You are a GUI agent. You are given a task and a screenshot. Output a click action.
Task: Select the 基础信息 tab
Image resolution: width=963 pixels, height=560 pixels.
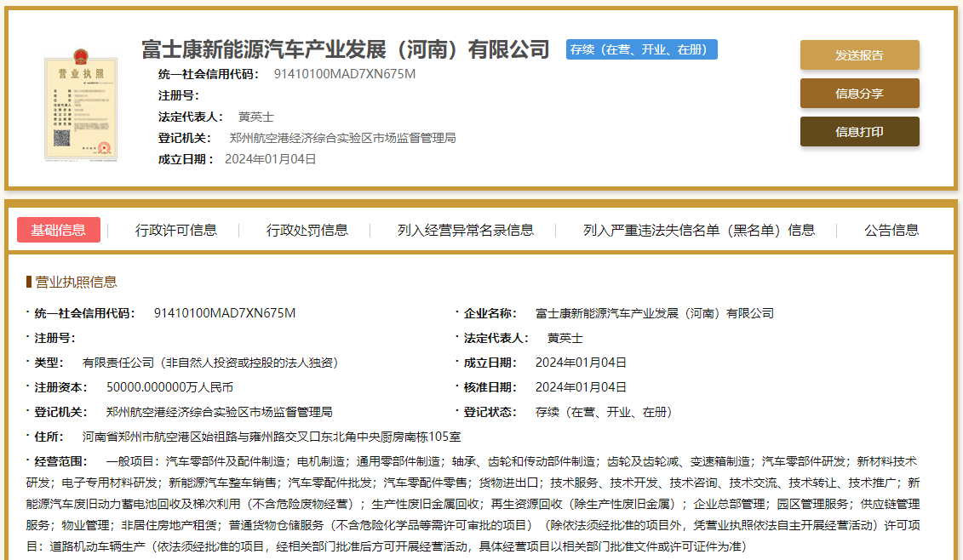coord(59,230)
